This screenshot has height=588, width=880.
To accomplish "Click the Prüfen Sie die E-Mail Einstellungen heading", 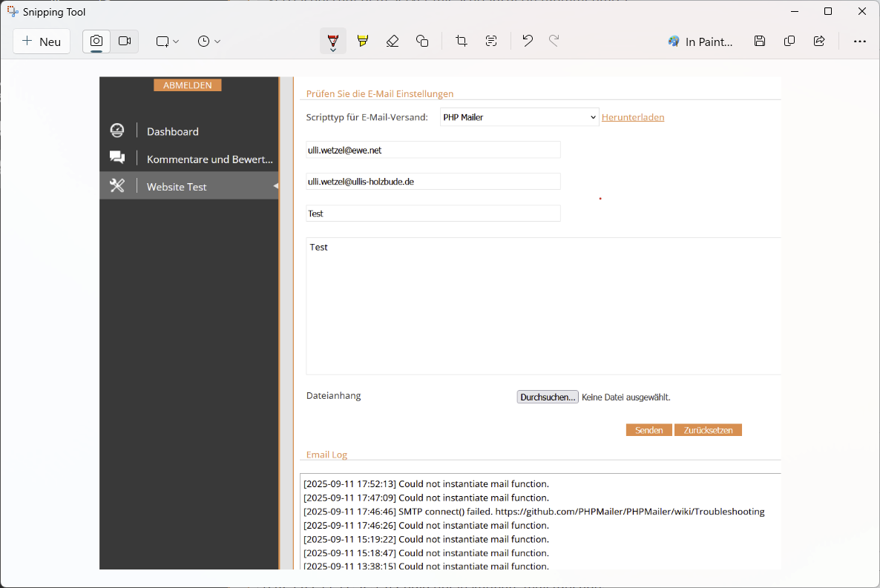I will point(380,93).
